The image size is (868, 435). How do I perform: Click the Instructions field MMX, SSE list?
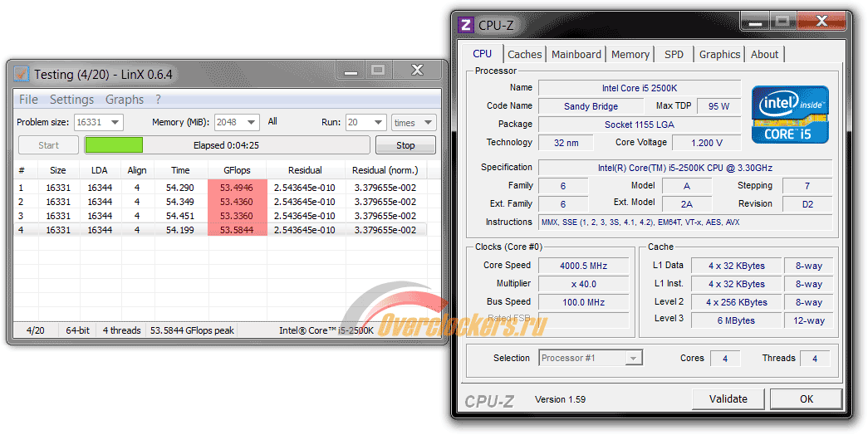click(x=685, y=222)
